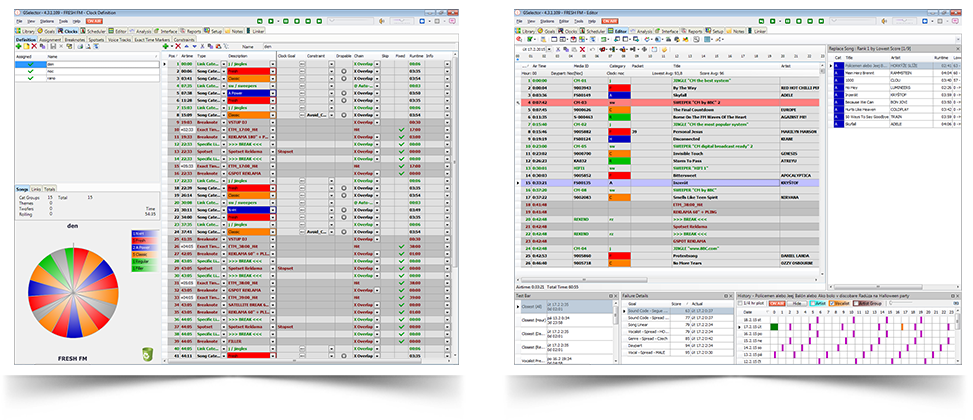
Task: Toggle the Artist Group checkbox in the History panel
Action: pos(856,303)
